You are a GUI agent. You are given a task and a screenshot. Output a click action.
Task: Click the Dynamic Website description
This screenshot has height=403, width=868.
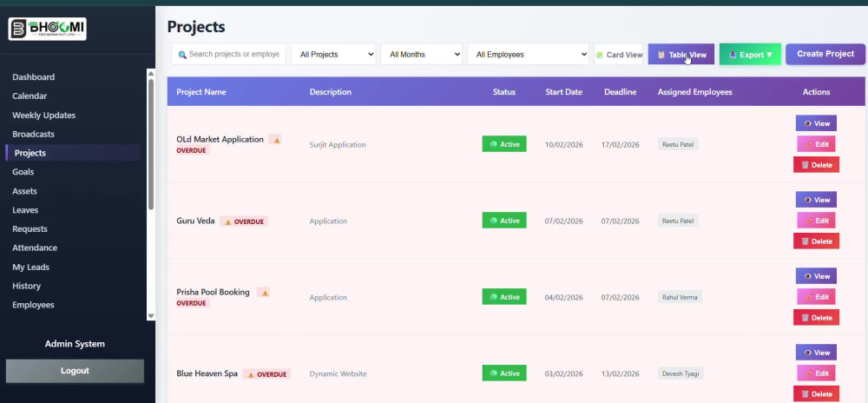(338, 373)
